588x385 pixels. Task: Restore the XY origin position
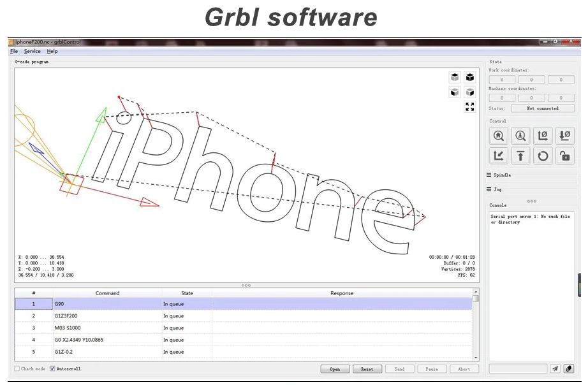[498, 156]
